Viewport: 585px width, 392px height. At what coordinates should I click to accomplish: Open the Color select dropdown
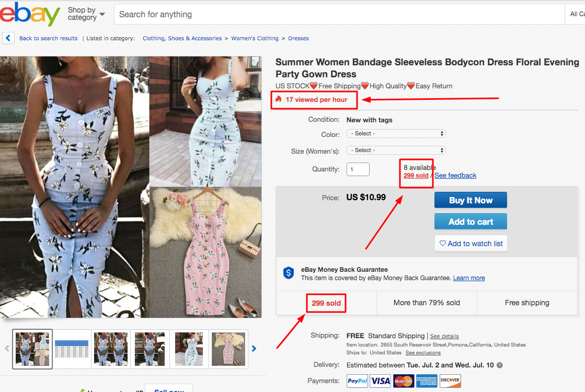(x=396, y=133)
